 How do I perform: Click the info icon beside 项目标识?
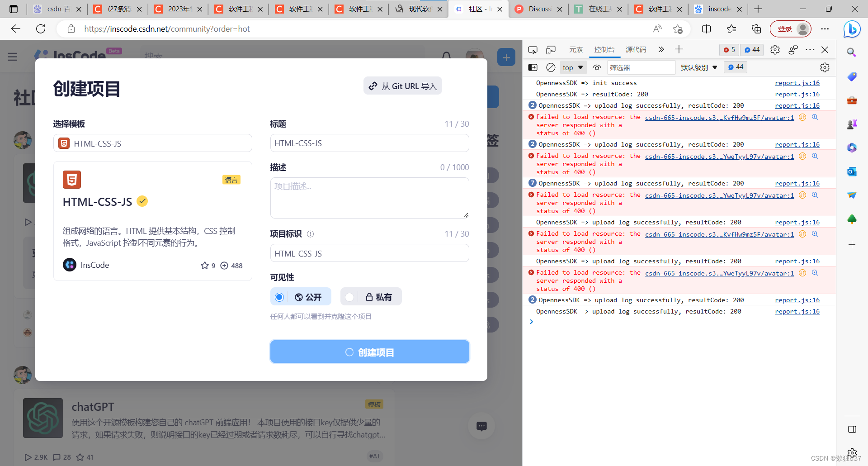click(310, 234)
